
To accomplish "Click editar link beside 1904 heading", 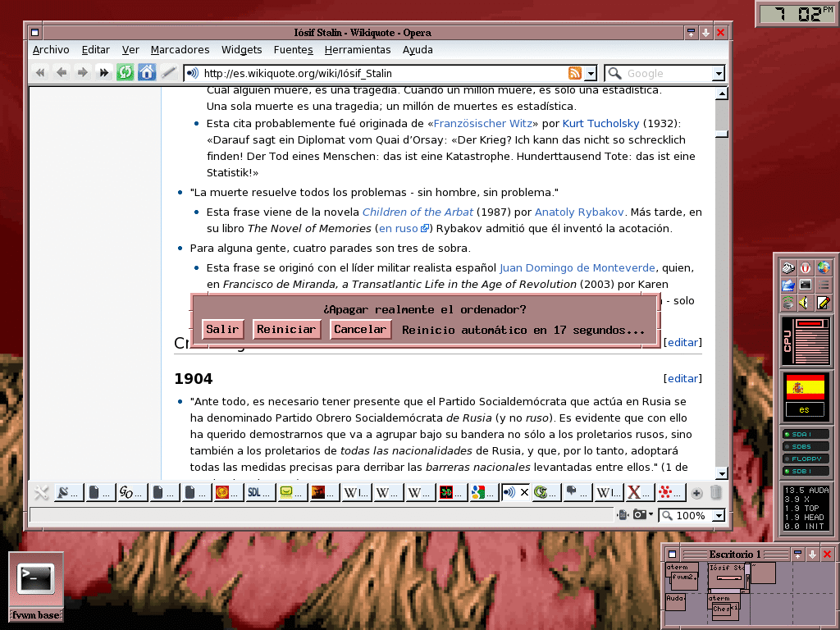I will click(682, 378).
